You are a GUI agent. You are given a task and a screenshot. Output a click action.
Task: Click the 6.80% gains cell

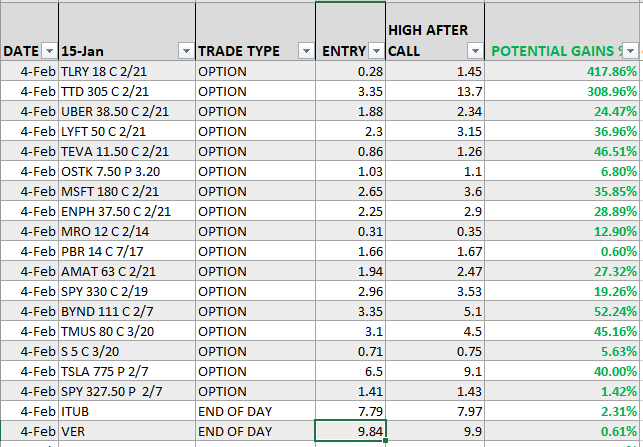coord(562,171)
